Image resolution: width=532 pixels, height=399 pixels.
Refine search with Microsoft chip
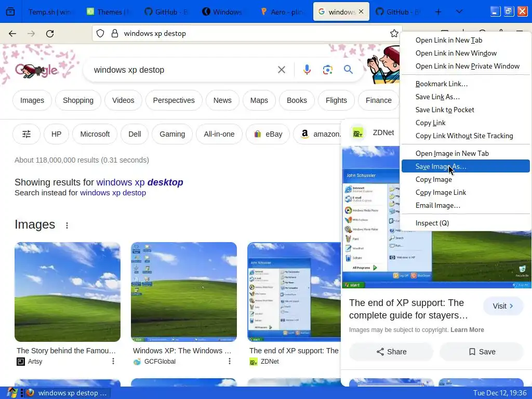pyautogui.click(x=95, y=135)
